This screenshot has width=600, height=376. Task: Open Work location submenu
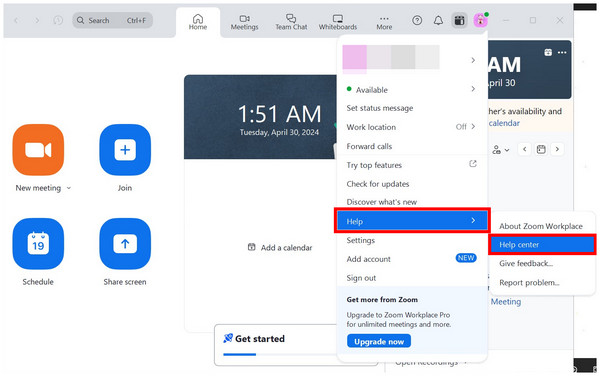pyautogui.click(x=412, y=127)
